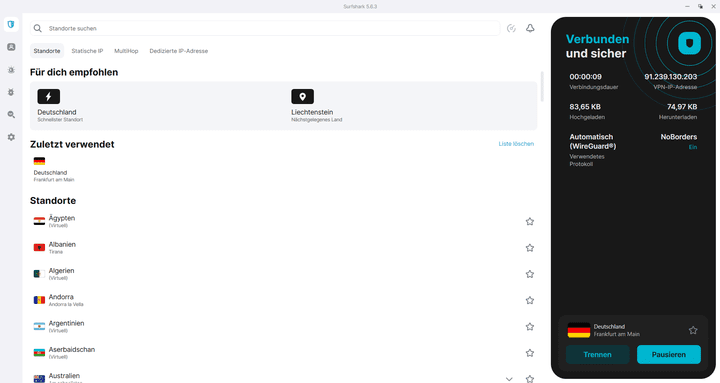This screenshot has height=383, width=720.
Task: Open the Alternative ID sidebar icon
Action: click(11, 47)
